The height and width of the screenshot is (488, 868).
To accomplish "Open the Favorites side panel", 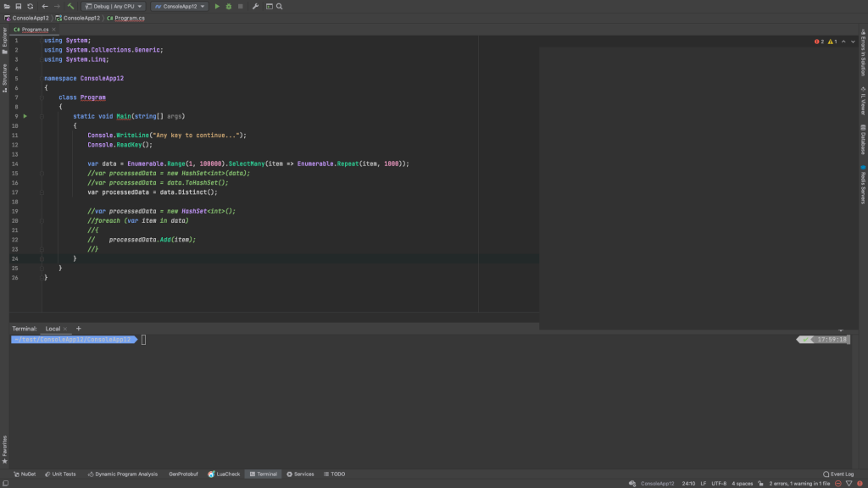I will pos(4,449).
